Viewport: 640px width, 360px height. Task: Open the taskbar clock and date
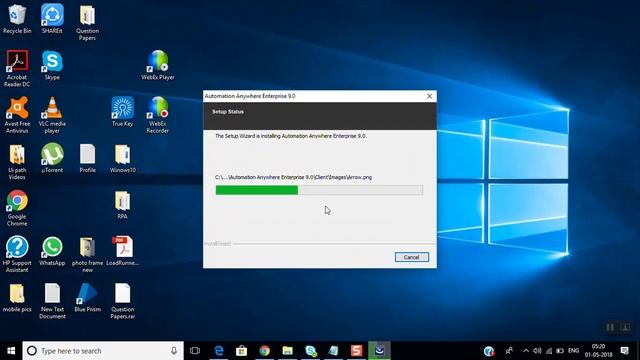click(x=598, y=351)
